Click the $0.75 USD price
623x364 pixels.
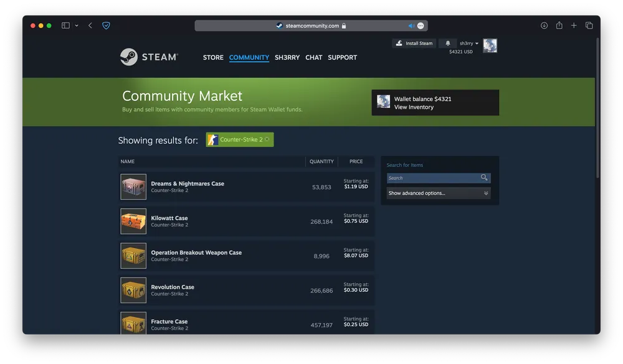point(356,221)
